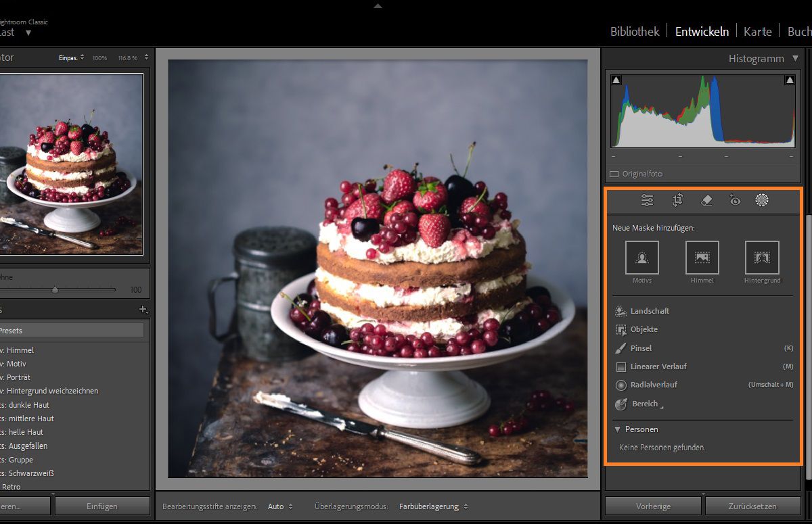
Task: Open the Einpas. zoom dropdown
Action: [x=71, y=58]
